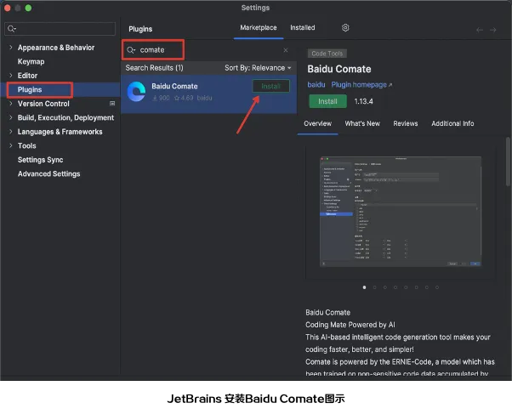Open the plugins gear settings menu

[x=345, y=28]
